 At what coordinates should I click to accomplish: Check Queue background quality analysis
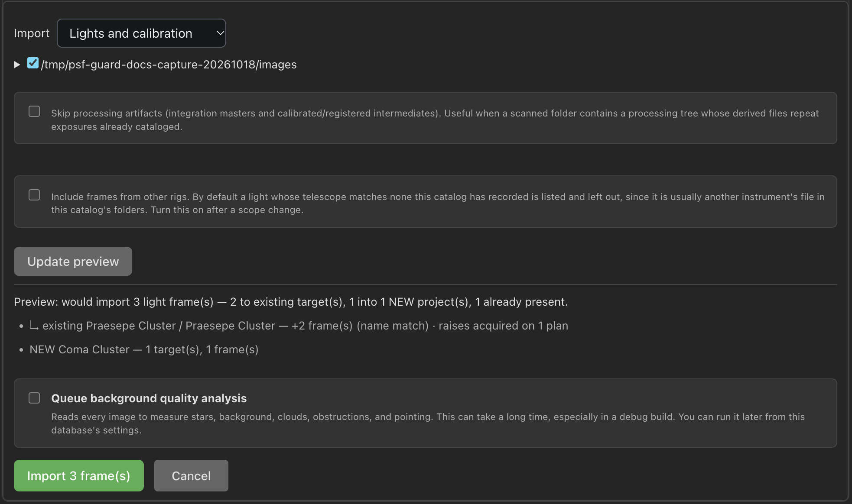[x=34, y=398]
